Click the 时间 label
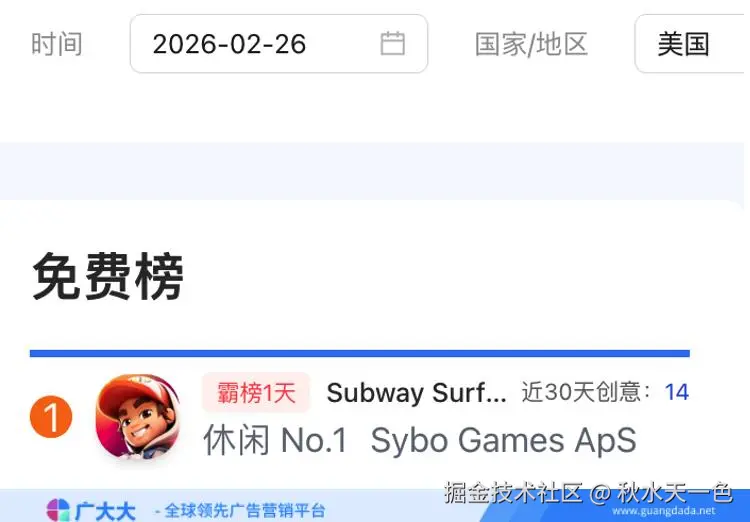The image size is (750, 522). (56, 44)
